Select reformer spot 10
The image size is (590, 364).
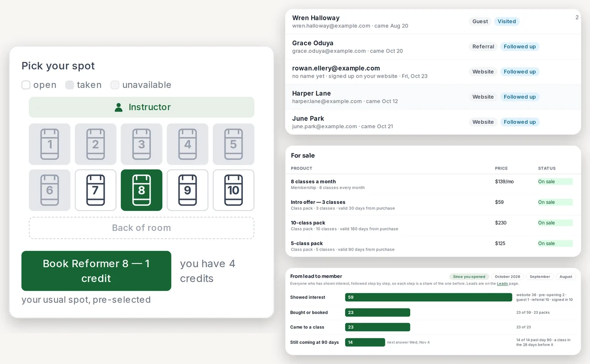pyautogui.click(x=234, y=190)
